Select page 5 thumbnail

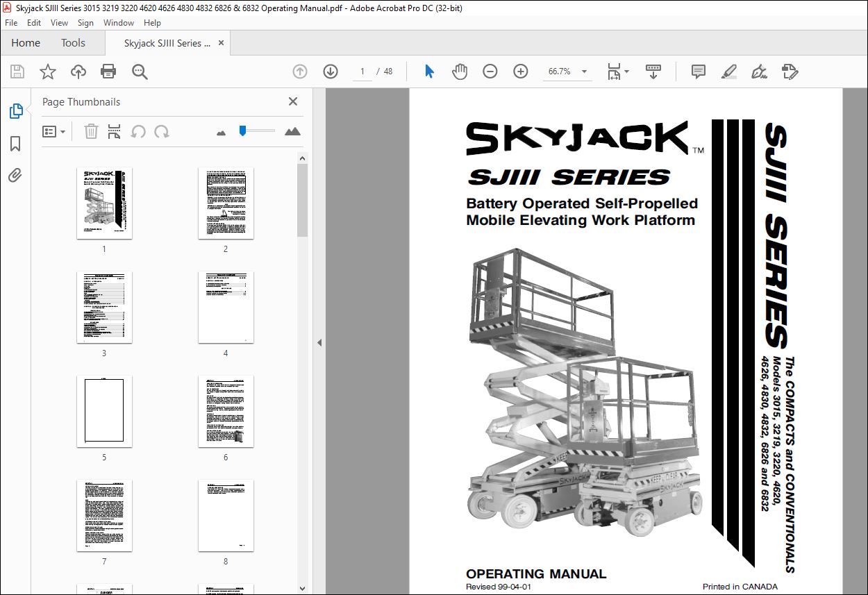[x=104, y=411]
